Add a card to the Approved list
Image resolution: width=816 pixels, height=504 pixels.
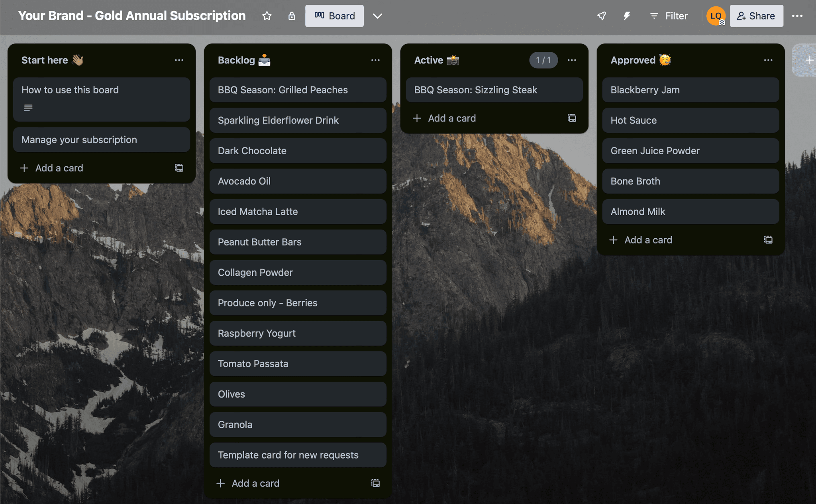(648, 240)
